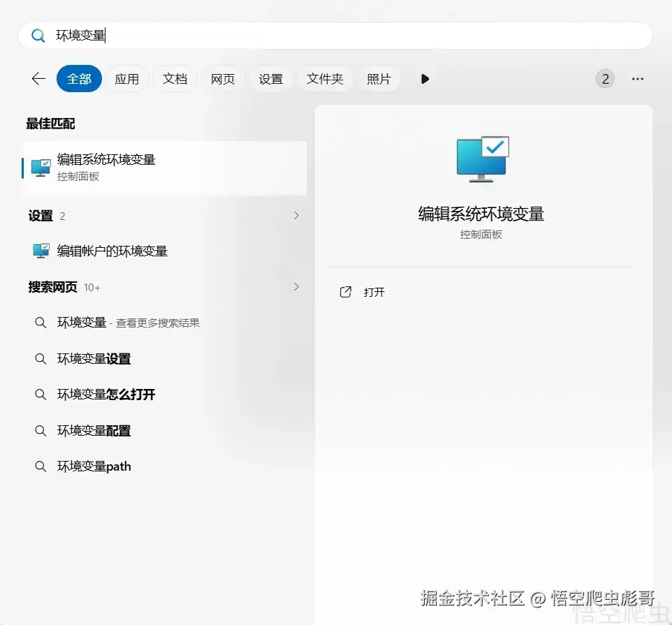Switch to the 网页 filter tab

pyautogui.click(x=223, y=79)
